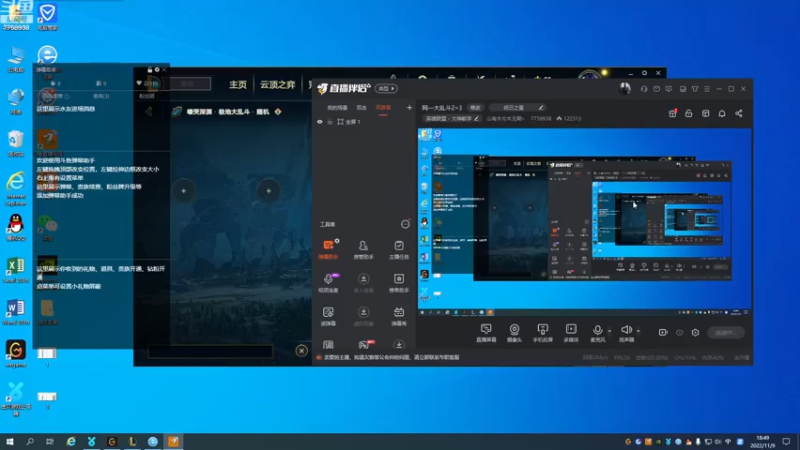
Task: Open the purple-badged microphone tool
Action: [329, 282]
